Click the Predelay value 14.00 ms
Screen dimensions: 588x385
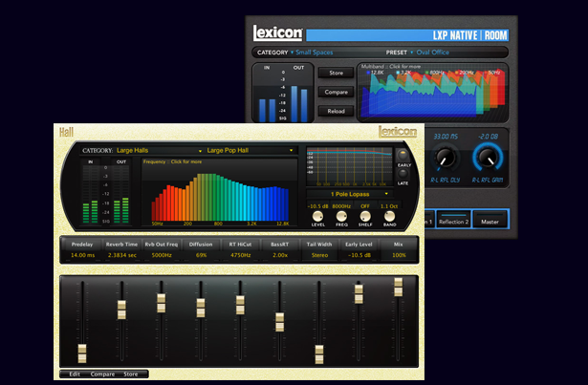(82, 255)
